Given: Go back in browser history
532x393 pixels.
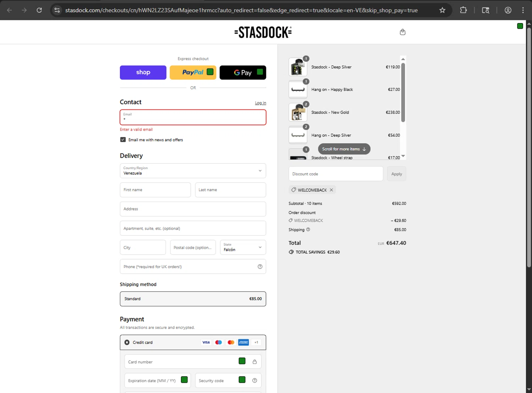Looking at the screenshot, I should 10,10.
